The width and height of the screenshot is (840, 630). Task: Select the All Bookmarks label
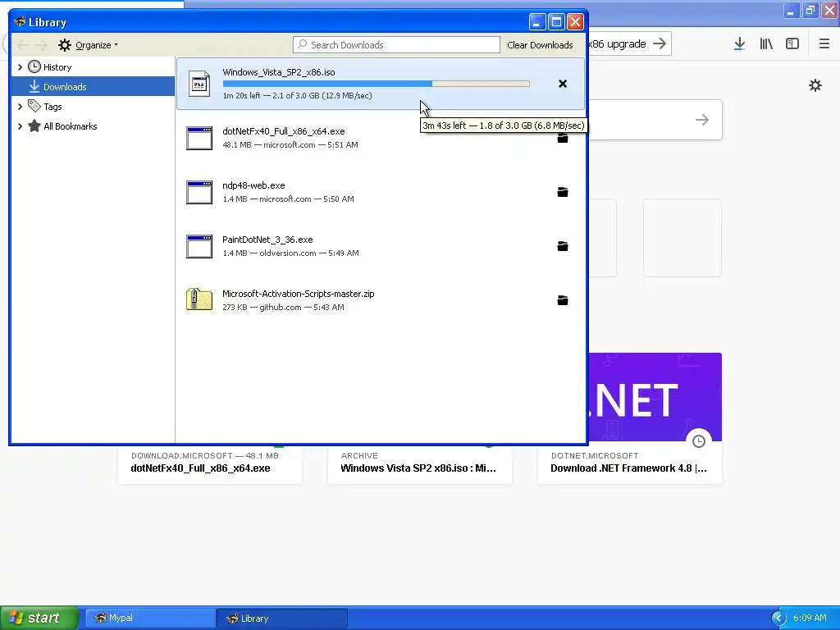pyautogui.click(x=71, y=126)
